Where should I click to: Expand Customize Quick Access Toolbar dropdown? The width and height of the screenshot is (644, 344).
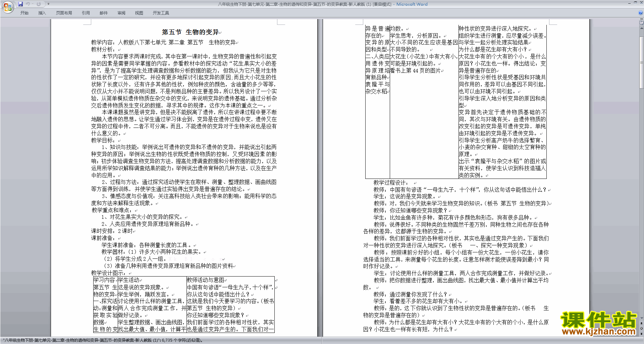[x=48, y=4]
